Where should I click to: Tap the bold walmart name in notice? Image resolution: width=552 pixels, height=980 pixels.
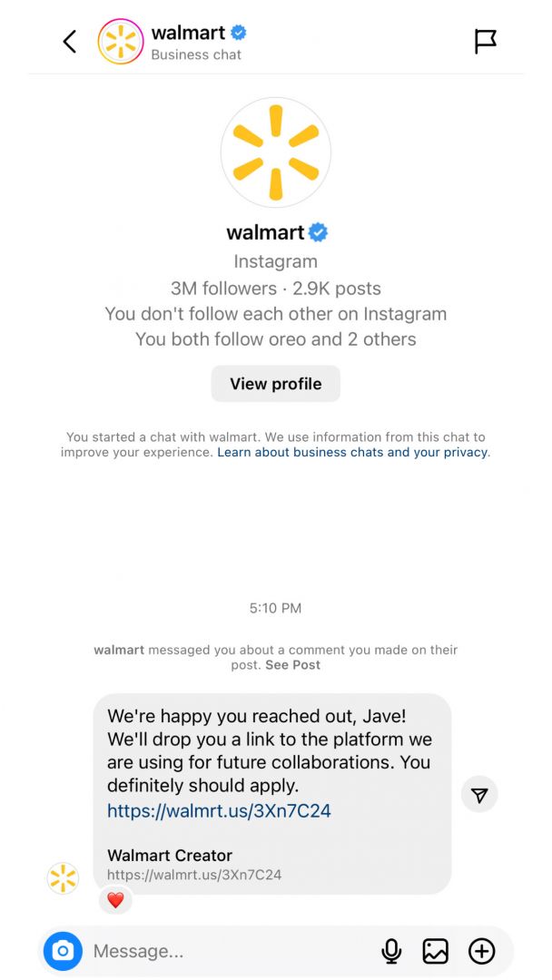coord(119,650)
